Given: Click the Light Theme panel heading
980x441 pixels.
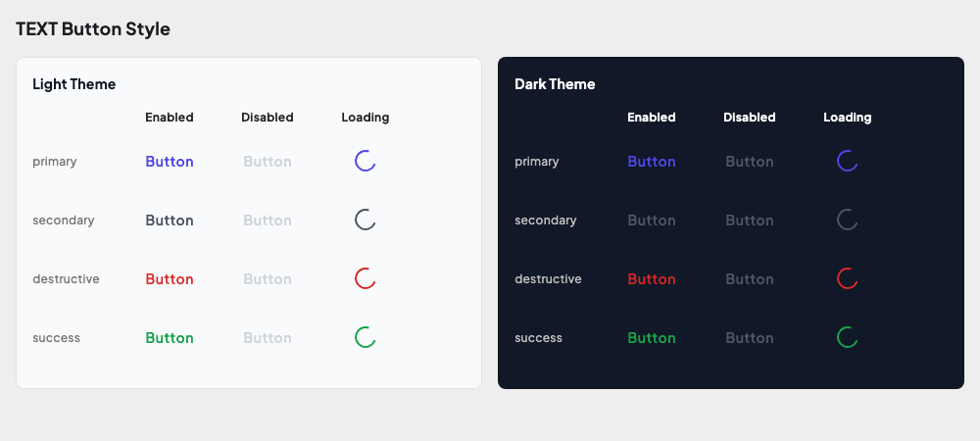Looking at the screenshot, I should (x=74, y=84).
